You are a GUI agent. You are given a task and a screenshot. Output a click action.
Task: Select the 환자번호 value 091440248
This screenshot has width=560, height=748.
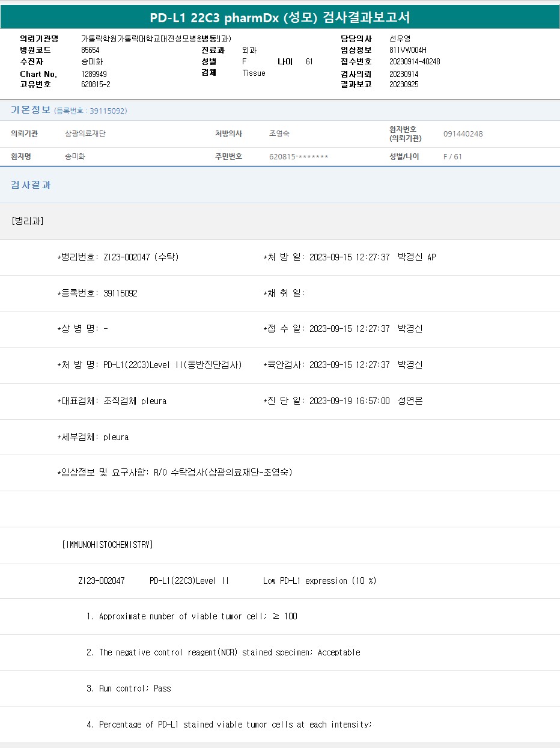click(x=463, y=134)
